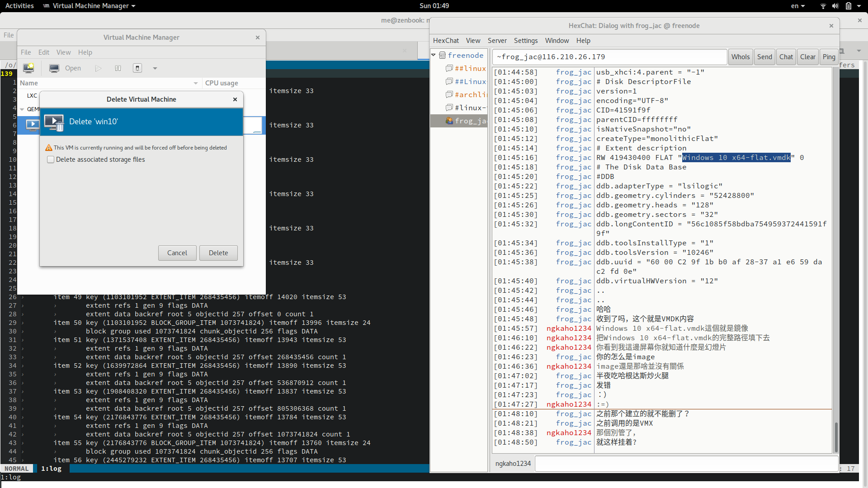This screenshot has width=868, height=488.
Task: Click the running win10 VM monitor icon in list
Action: click(33, 125)
